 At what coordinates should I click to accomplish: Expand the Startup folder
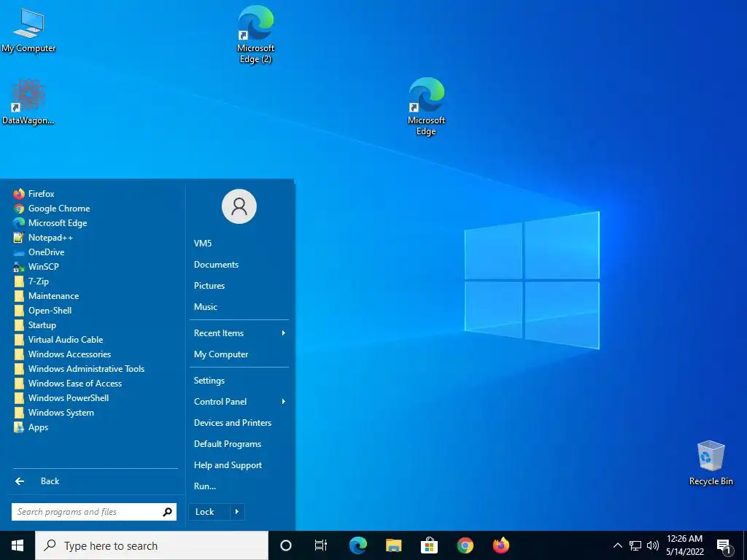pos(35,325)
